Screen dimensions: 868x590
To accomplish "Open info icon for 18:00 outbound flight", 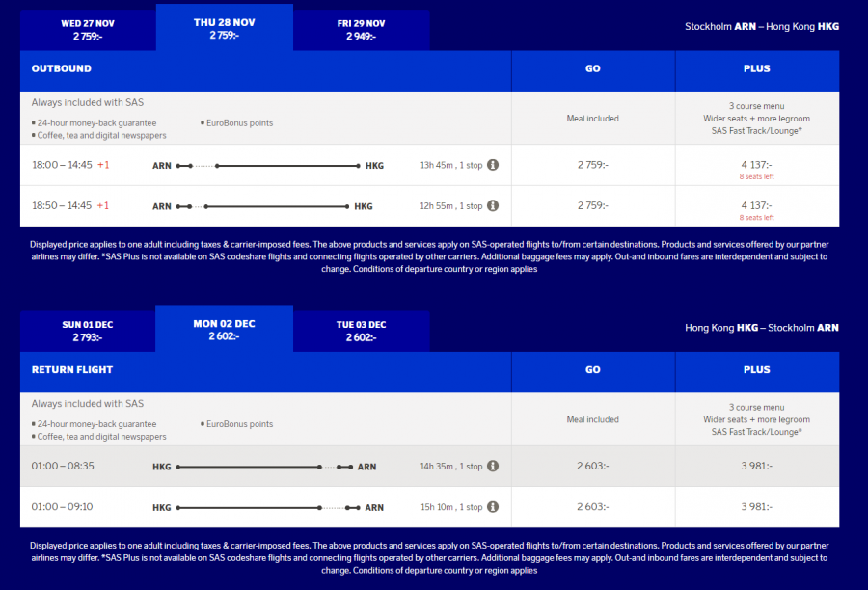I will [x=493, y=165].
